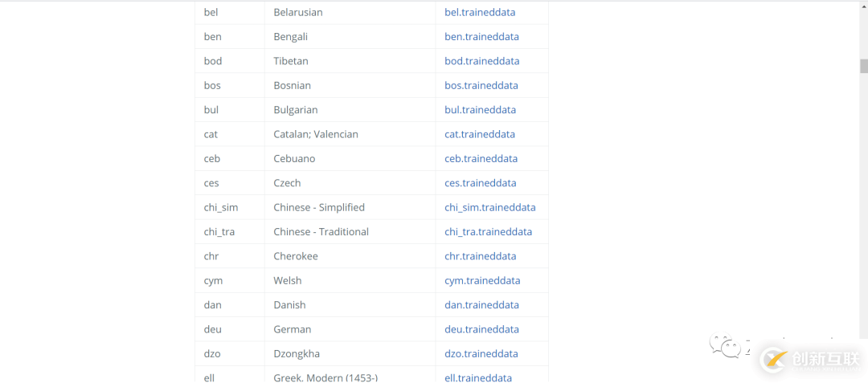Screen dimensions: 868x383
Task: Click the WeChat chat bubbles icon
Action: 725,348
